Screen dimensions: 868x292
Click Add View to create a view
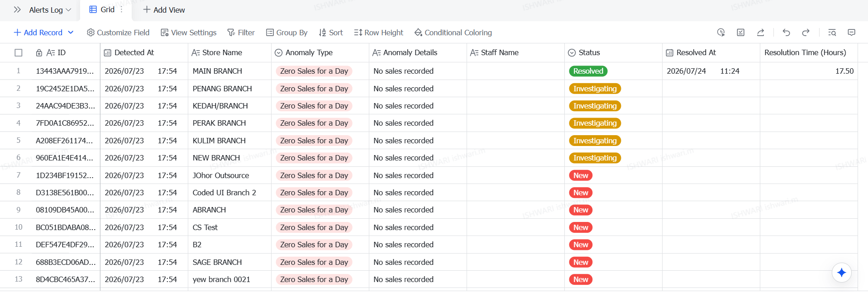(164, 10)
